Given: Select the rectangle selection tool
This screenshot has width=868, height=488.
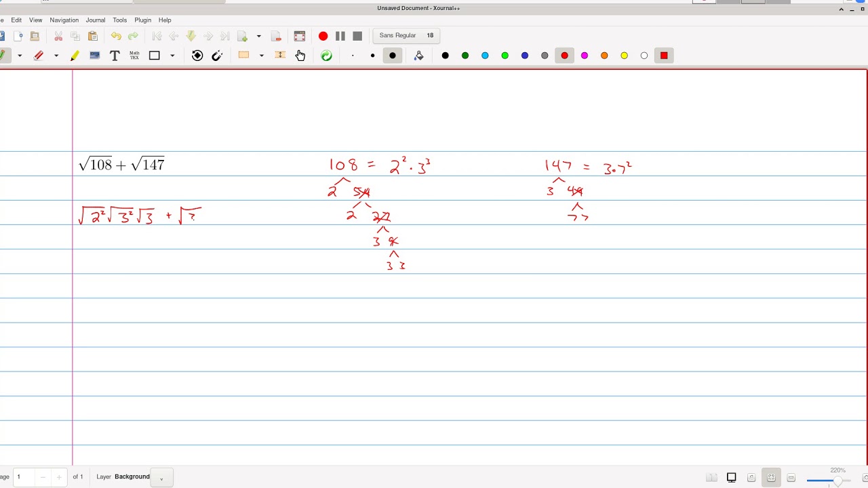Looking at the screenshot, I should tap(243, 56).
